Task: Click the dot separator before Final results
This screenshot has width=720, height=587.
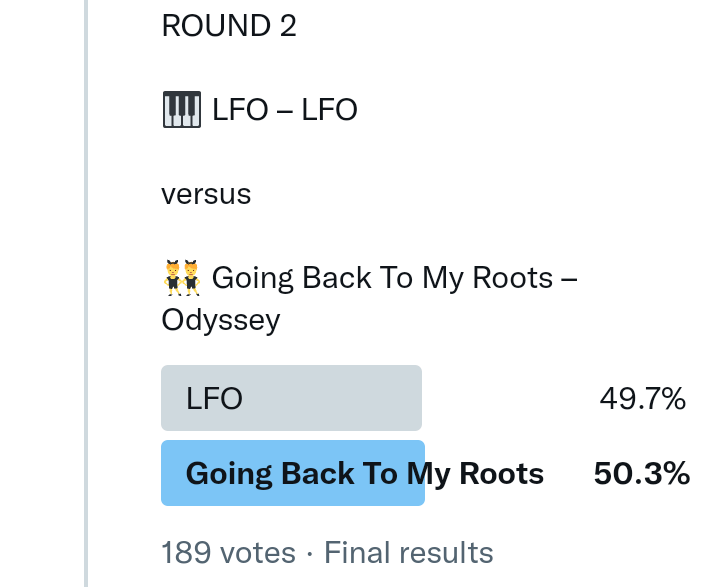Action: 310,553
